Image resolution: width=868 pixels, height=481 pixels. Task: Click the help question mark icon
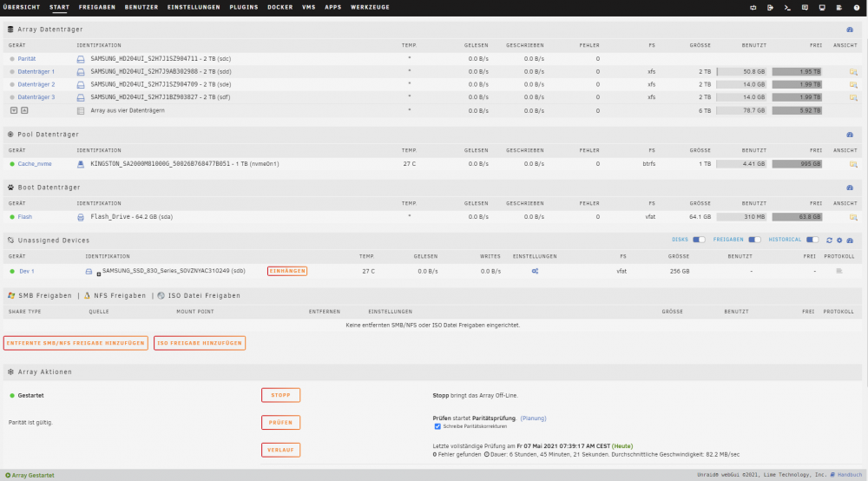tap(857, 8)
